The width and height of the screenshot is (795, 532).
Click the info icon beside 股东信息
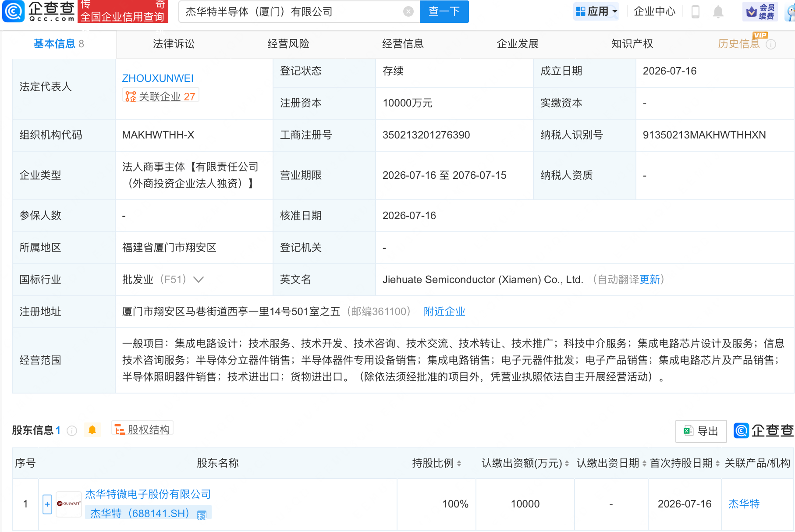[72, 431]
